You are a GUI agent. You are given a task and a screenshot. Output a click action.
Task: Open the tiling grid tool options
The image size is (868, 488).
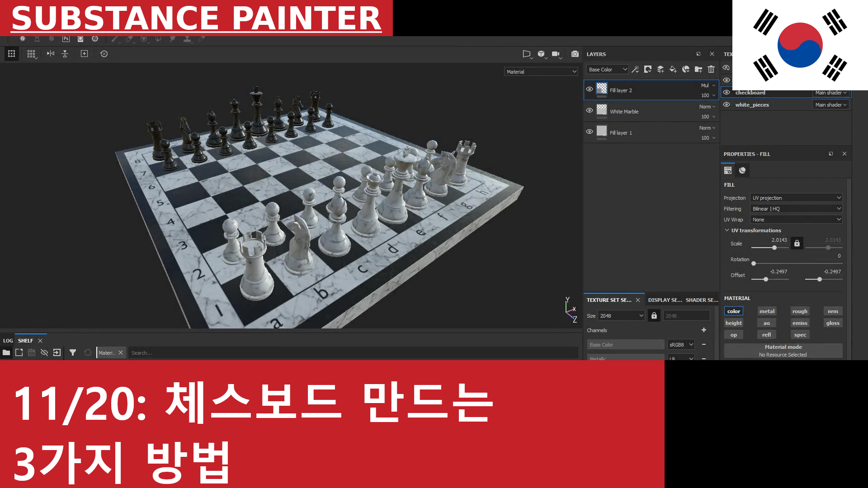[31, 54]
